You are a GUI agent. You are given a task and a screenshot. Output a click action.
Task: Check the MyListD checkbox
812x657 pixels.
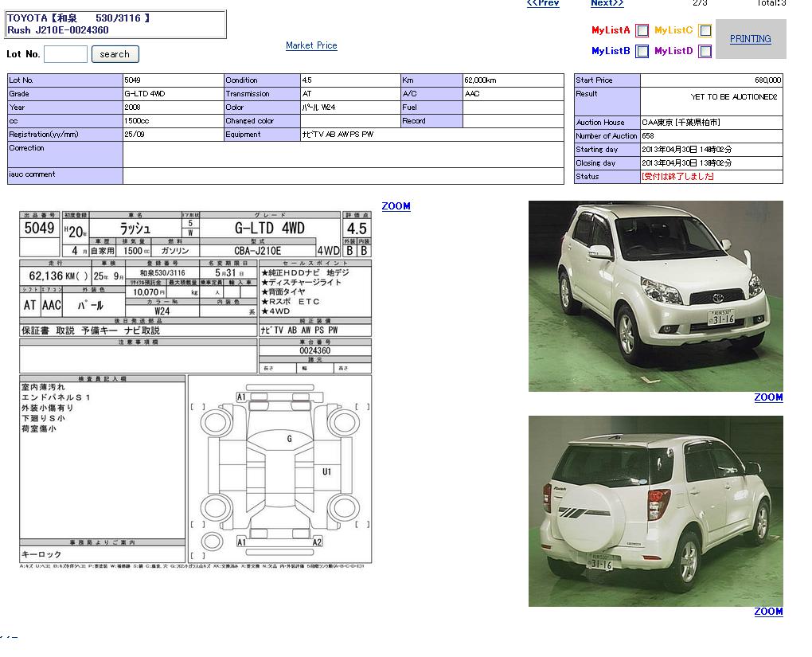click(705, 52)
